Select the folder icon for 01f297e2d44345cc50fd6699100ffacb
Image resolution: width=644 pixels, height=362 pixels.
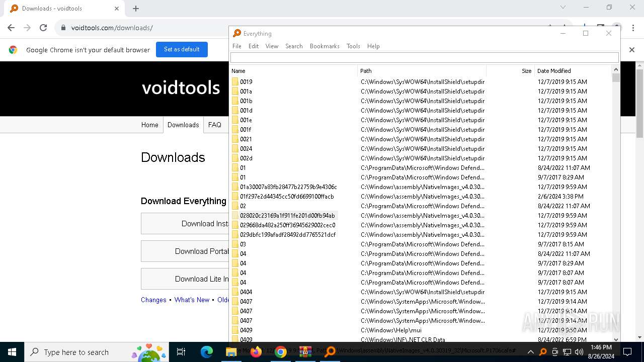pyautogui.click(x=235, y=196)
